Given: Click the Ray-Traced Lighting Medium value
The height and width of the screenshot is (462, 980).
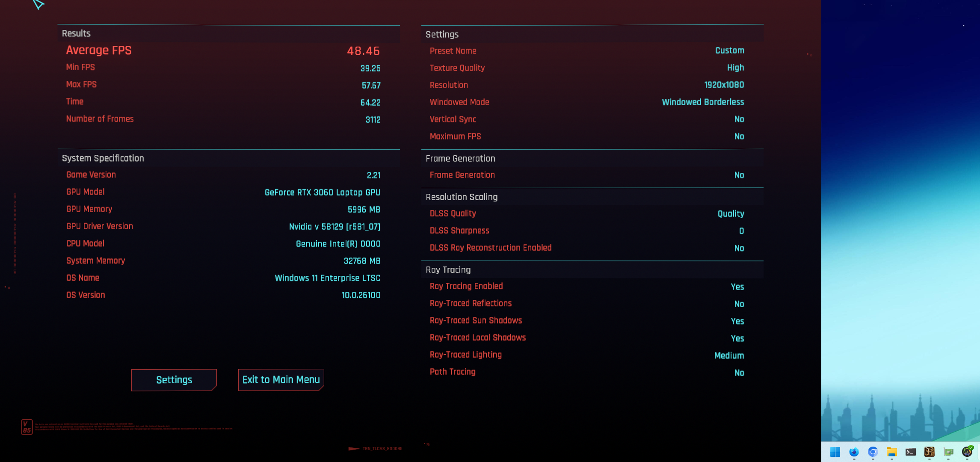Looking at the screenshot, I should tap(729, 355).
